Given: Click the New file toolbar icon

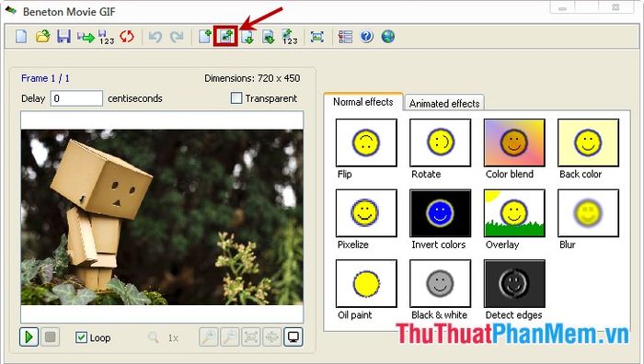Looking at the screenshot, I should 21,37.
